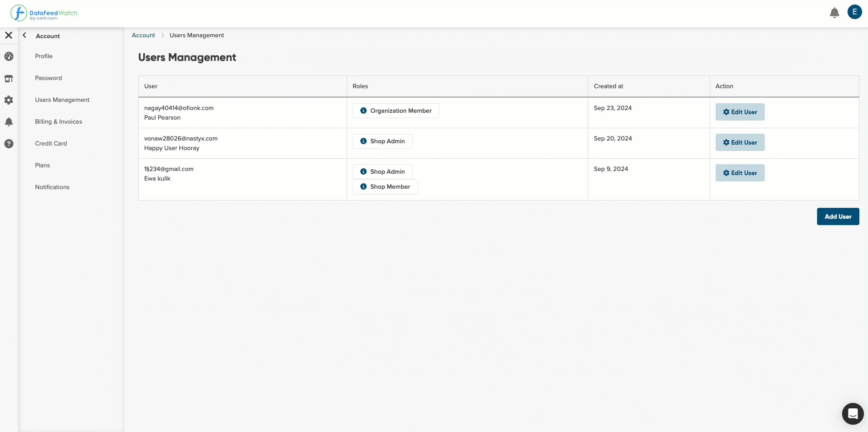Click info icon on Shop Member role
This screenshot has height=432, width=868.
363,186
